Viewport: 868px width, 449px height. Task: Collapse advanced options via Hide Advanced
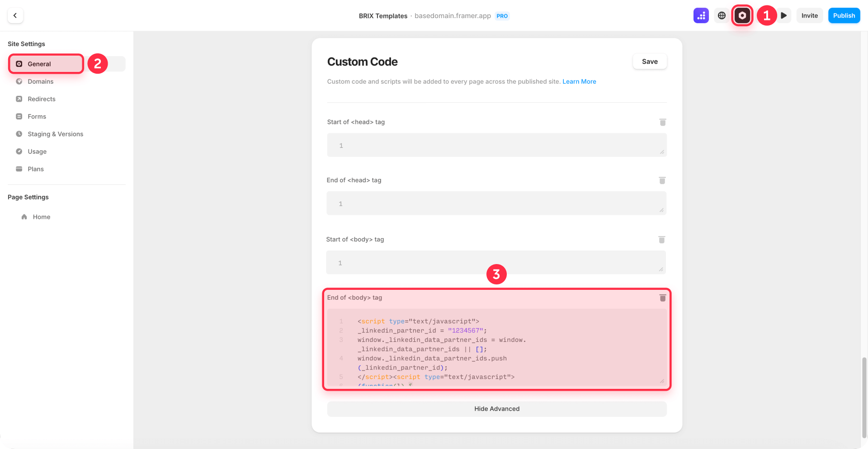[496, 409]
